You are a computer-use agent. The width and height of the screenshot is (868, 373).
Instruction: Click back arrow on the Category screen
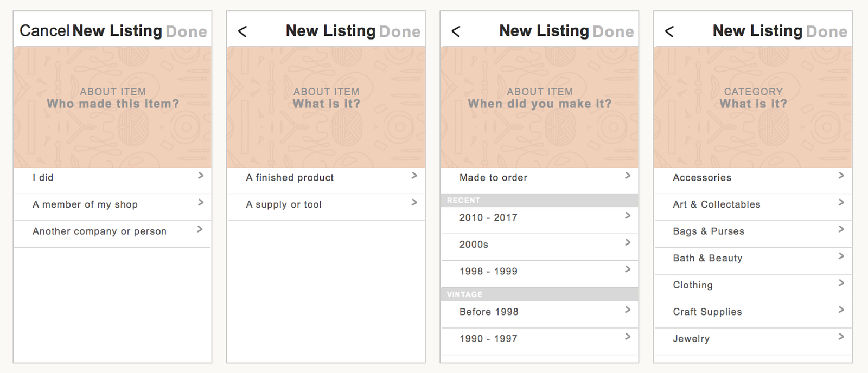click(669, 31)
